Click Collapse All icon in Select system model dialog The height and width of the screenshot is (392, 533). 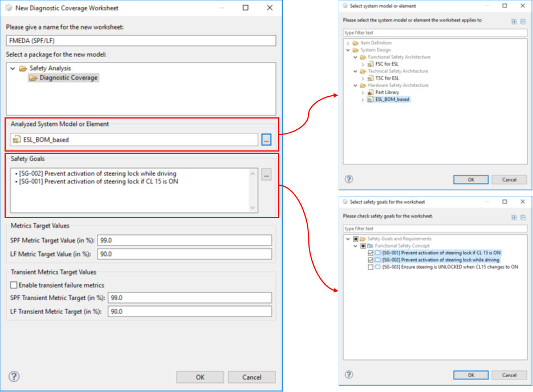tap(523, 22)
